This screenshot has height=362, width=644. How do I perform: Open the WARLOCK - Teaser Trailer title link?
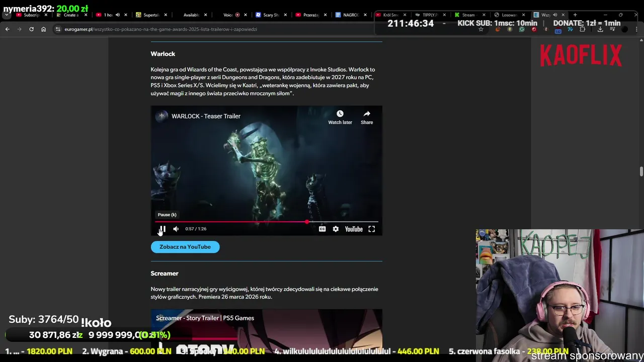click(206, 116)
